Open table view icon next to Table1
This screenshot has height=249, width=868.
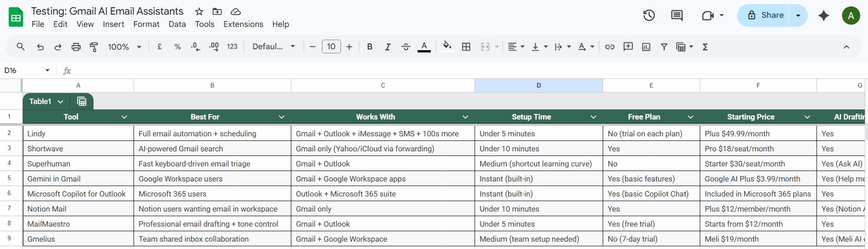82,101
